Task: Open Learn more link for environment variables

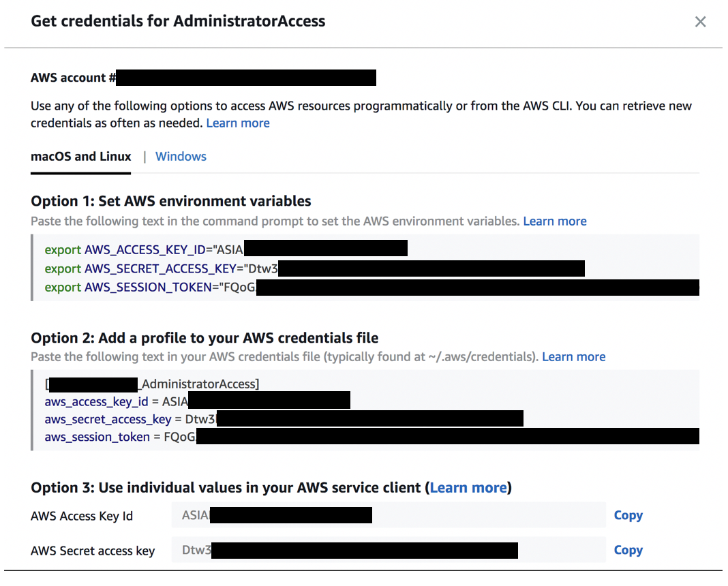Action: coord(555,221)
